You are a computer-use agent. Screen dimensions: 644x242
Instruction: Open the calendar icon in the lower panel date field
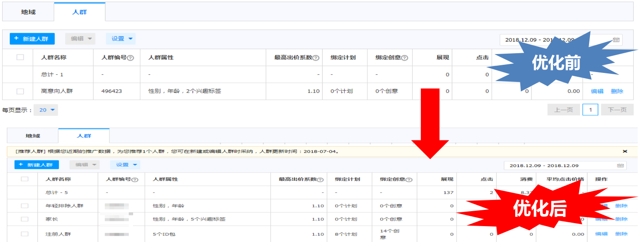(620, 166)
